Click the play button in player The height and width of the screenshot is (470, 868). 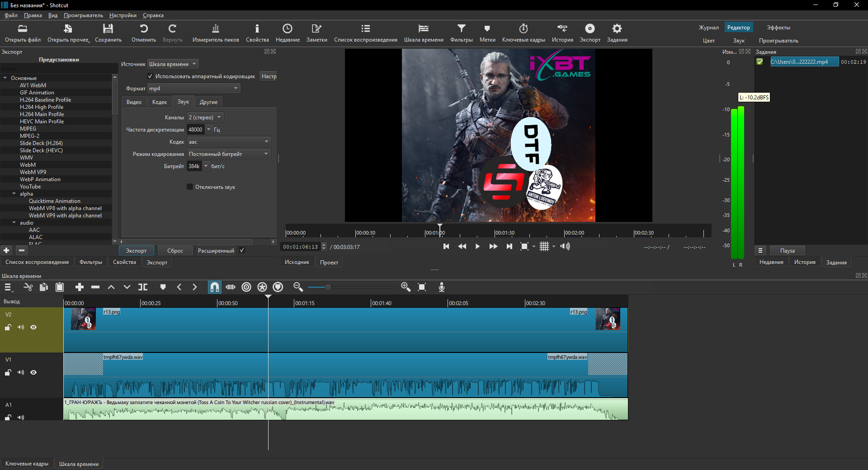pyautogui.click(x=477, y=246)
